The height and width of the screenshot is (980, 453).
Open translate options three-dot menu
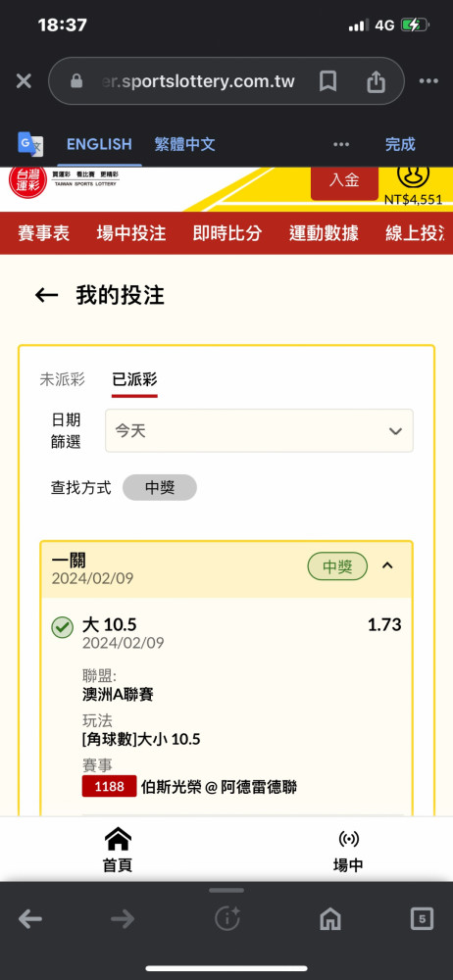(341, 144)
